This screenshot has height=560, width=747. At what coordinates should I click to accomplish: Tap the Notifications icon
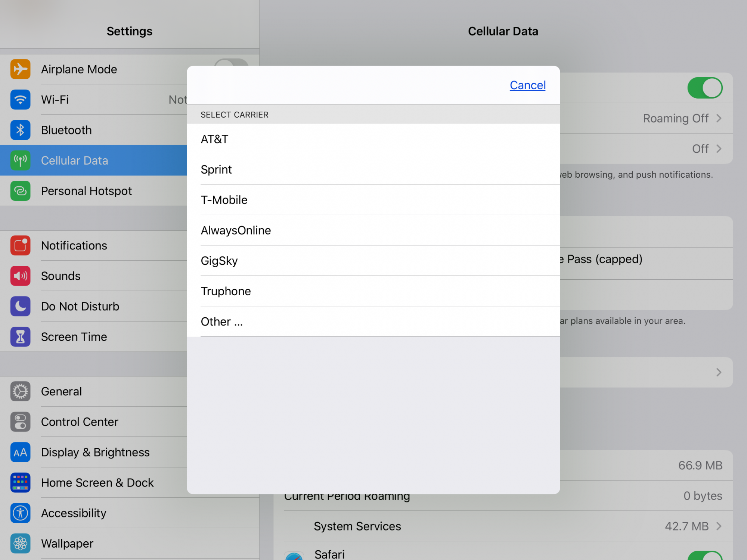pos(20,245)
